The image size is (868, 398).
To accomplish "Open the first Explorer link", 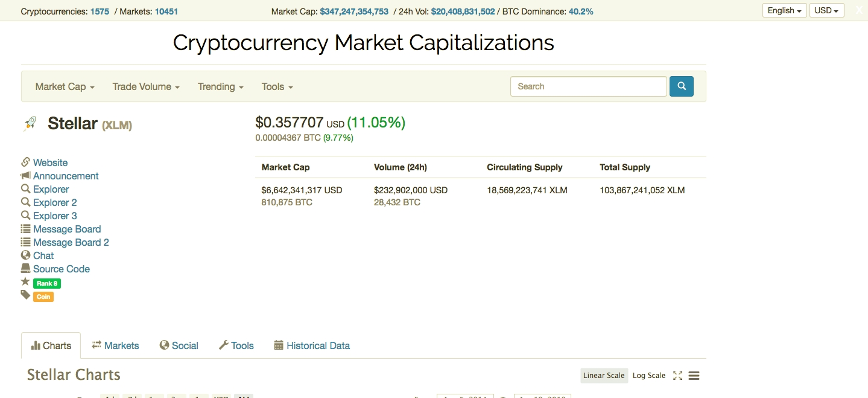I will (51, 189).
